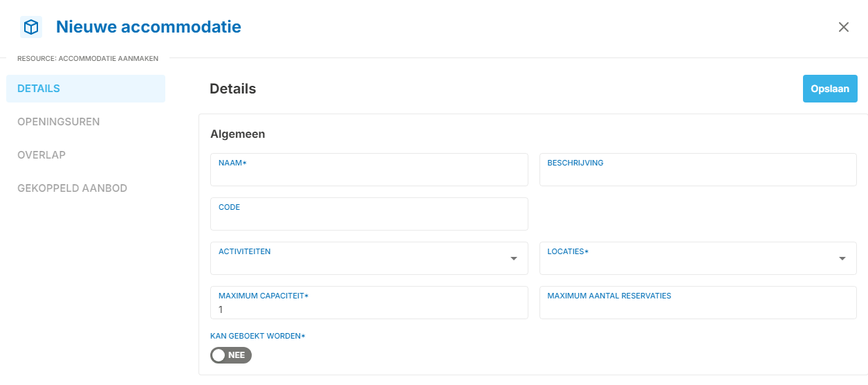Close the Nieuwe accommodatie dialog
This screenshot has width=868, height=385.
[843, 27]
